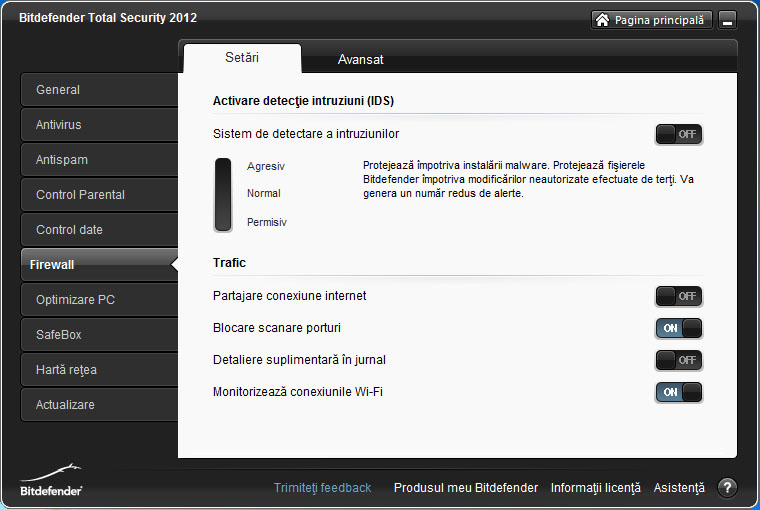This screenshot has width=760, height=510.
Task: Select the Setări tab
Action: click(x=242, y=58)
